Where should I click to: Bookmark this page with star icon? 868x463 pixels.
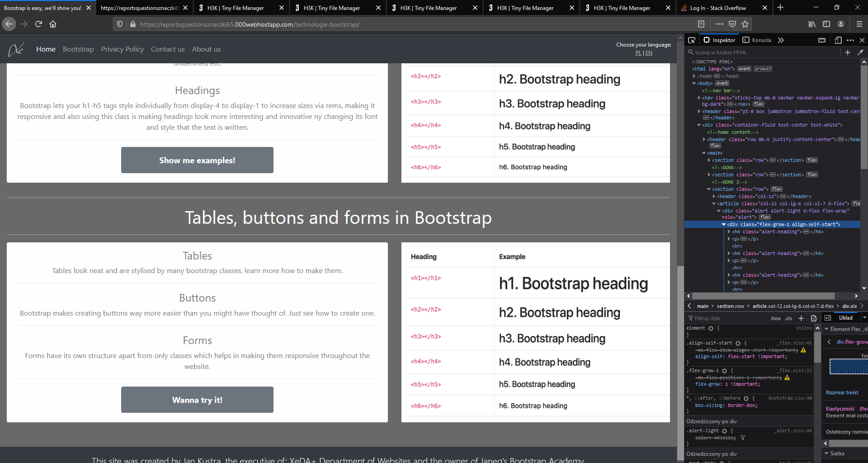[x=745, y=24]
